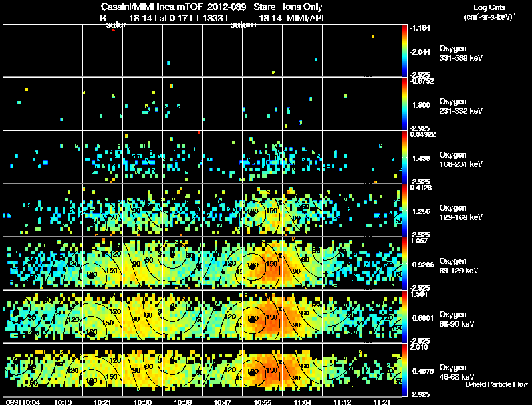Click the 10:38 time axis marker
Screen dimensions: 532x405
coord(182,402)
